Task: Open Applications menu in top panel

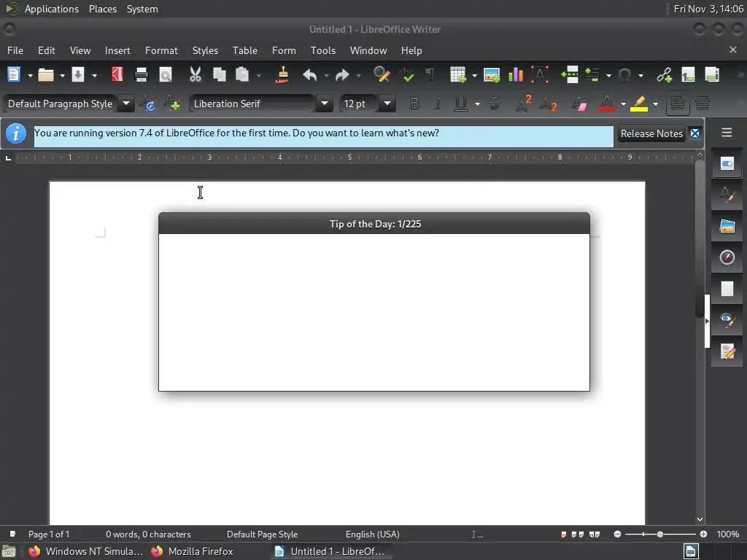Action: 52,9
